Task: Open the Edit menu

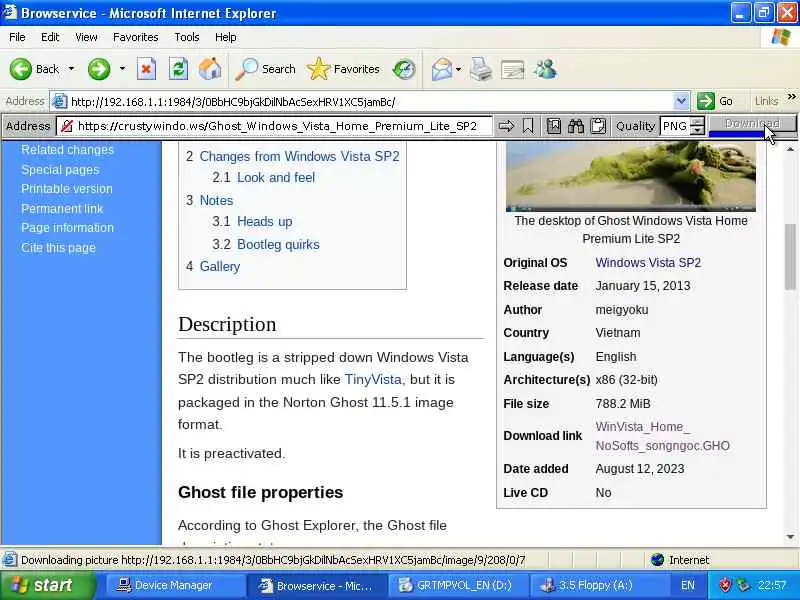Action: [50, 37]
